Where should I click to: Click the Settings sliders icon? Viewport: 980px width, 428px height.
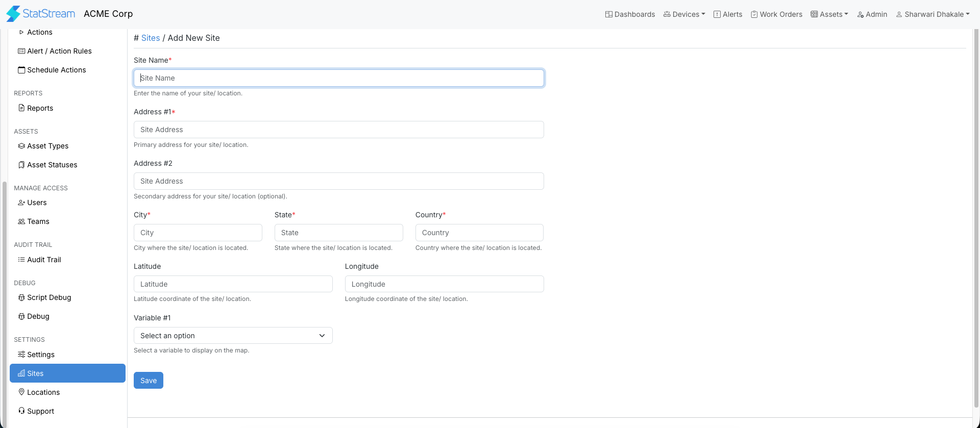pyautogui.click(x=21, y=355)
